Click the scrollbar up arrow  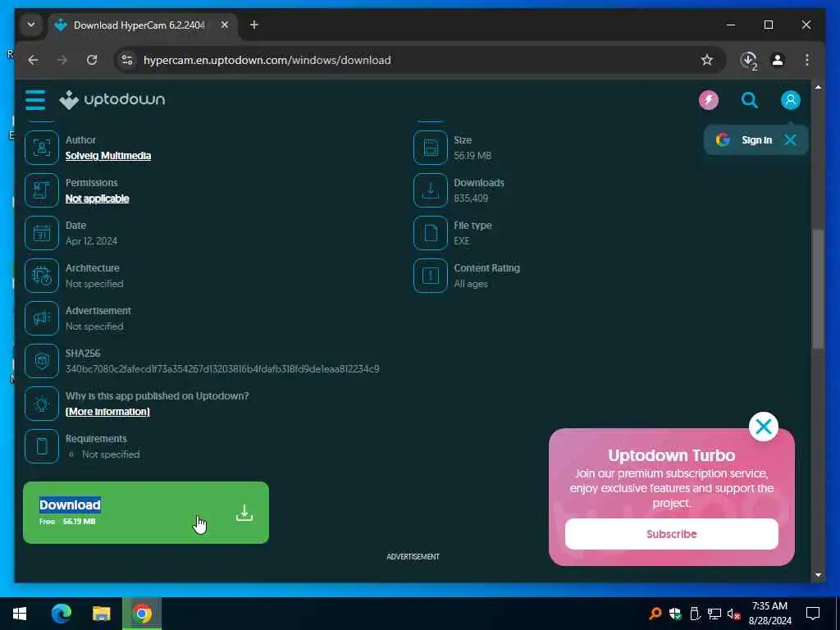(818, 87)
